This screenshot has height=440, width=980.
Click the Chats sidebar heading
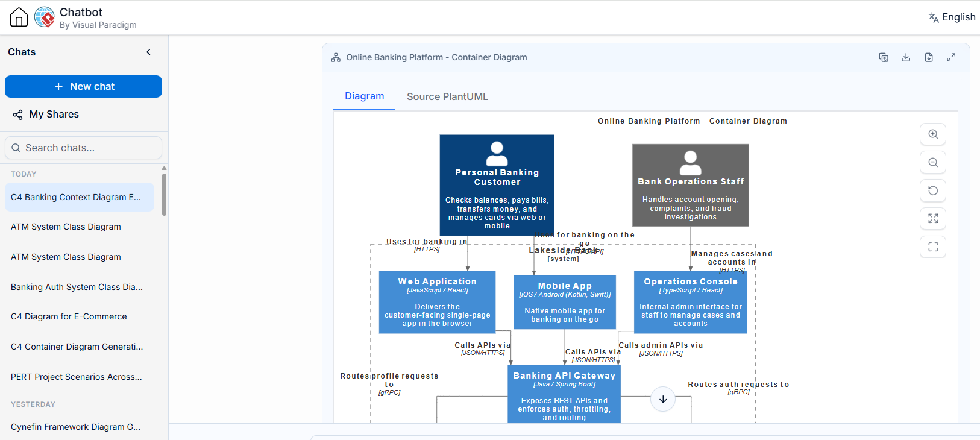[x=22, y=52]
